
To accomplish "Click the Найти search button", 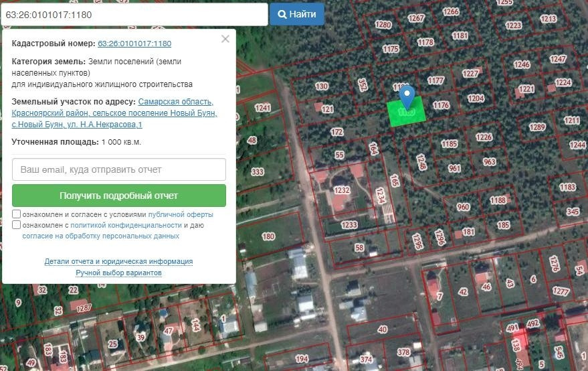I will click(296, 14).
